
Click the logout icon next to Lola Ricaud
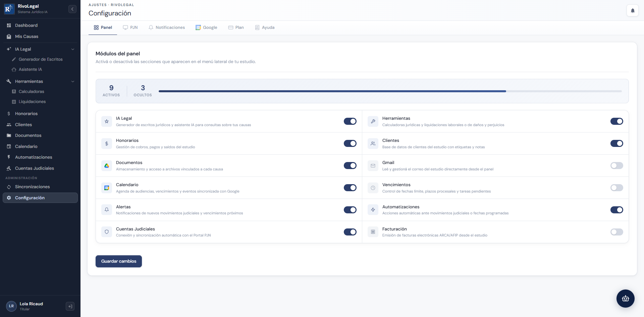(x=70, y=306)
